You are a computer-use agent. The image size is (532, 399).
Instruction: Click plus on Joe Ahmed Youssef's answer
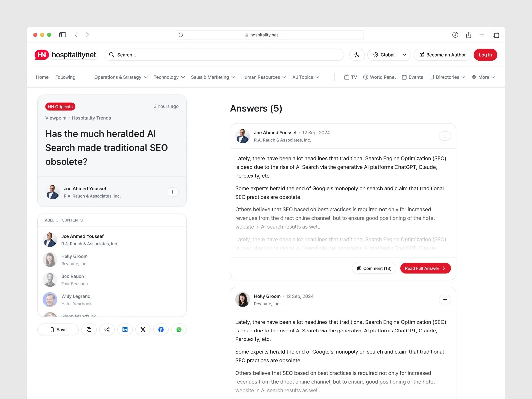coord(445,136)
